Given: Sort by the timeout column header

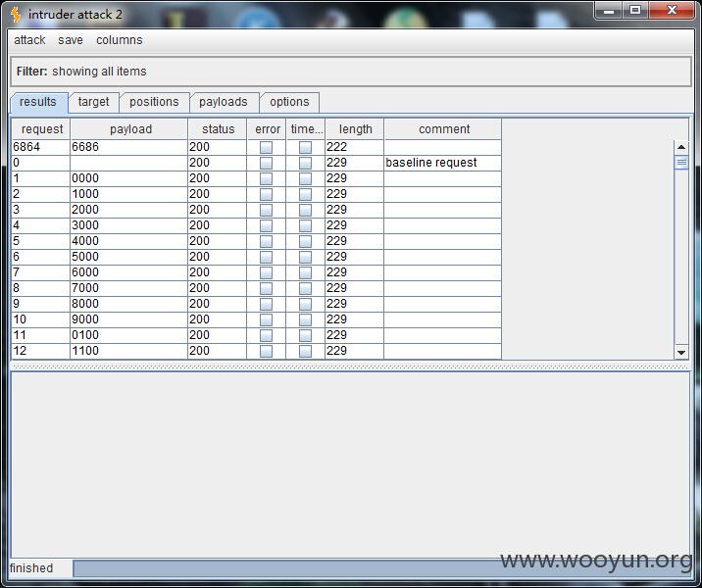Looking at the screenshot, I should point(305,129).
